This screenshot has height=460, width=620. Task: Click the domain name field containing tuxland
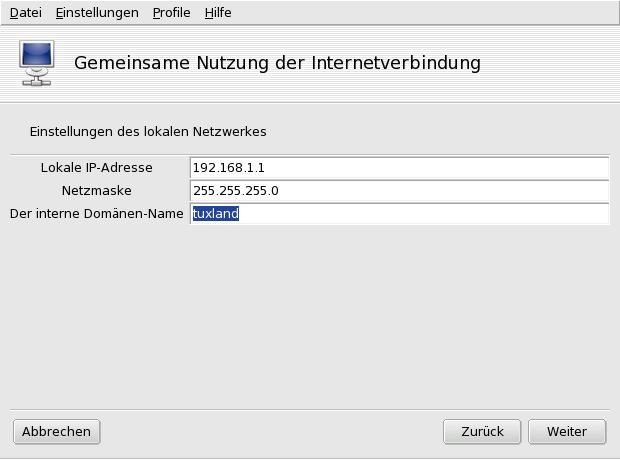click(x=398, y=214)
